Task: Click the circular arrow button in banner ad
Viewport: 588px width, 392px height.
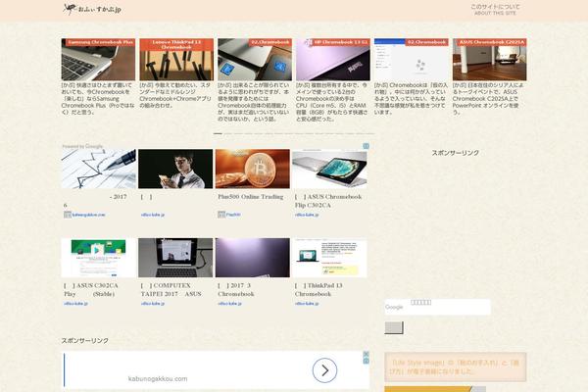Action: coord(324,370)
